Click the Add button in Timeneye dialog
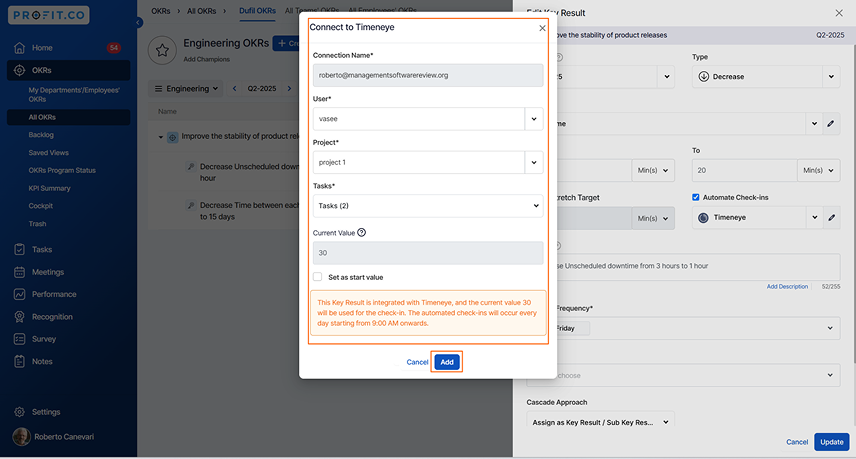856x459 pixels. [447, 362]
